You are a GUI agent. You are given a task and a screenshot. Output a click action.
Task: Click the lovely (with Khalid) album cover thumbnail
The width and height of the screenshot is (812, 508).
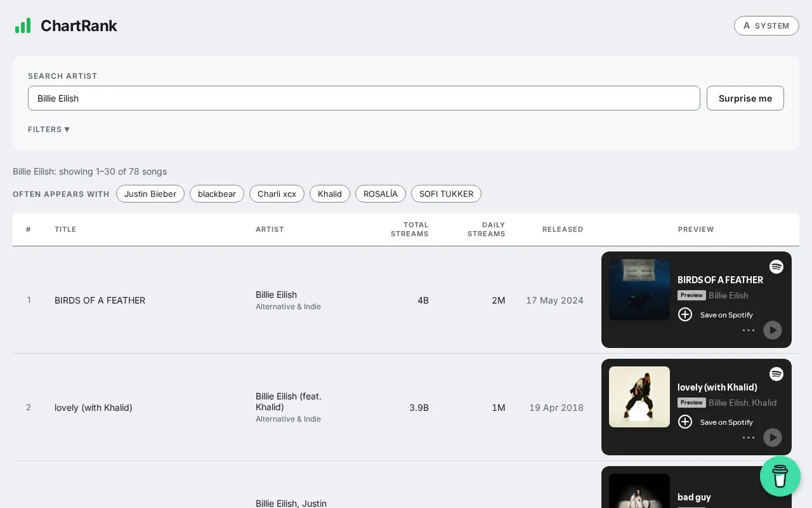pos(639,397)
